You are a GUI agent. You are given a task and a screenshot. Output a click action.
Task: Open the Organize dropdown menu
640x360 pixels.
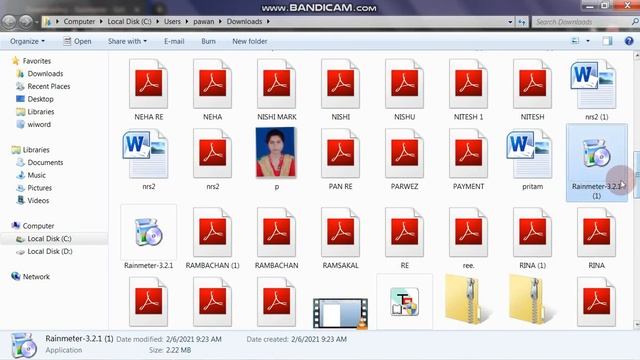click(27, 41)
